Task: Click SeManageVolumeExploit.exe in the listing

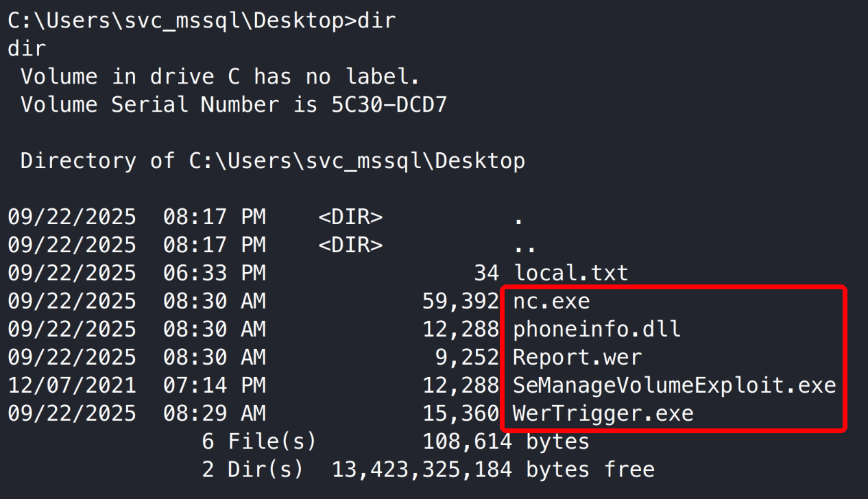Action: 674,385
